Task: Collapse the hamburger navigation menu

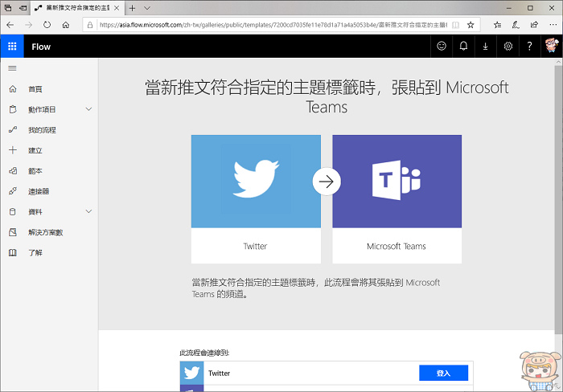Action: [12, 68]
